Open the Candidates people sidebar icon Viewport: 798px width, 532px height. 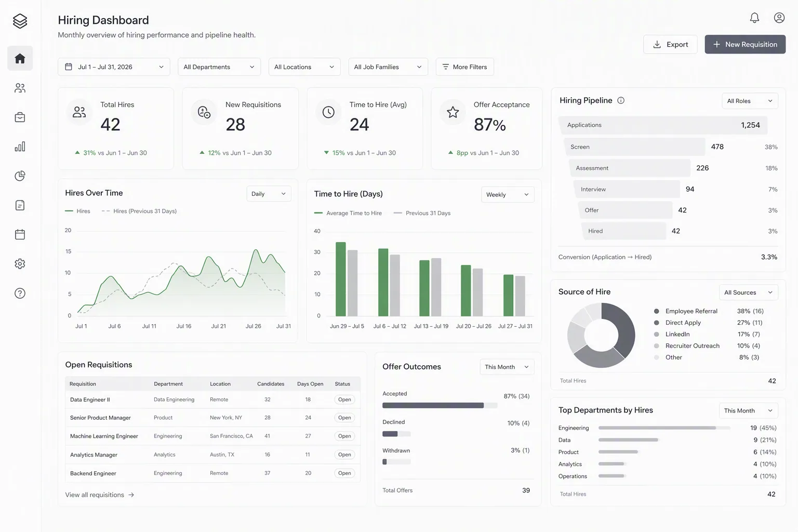(20, 88)
